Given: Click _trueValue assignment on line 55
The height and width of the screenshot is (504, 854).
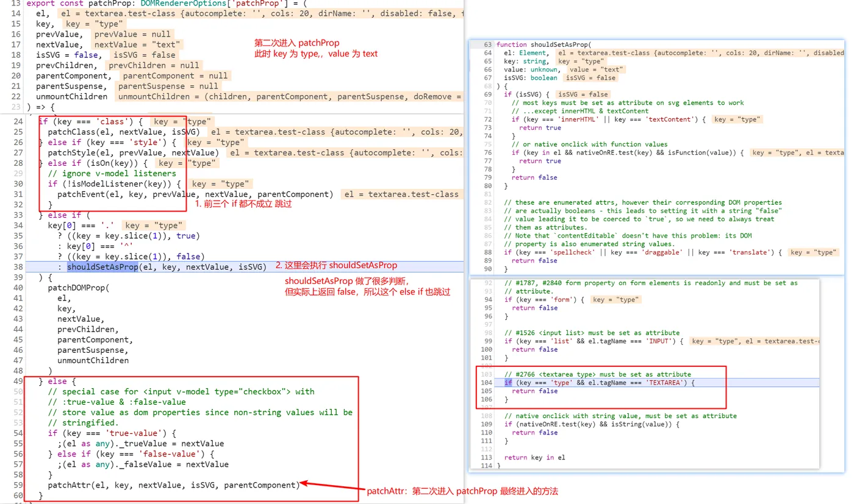Looking at the screenshot, I should 141,443.
